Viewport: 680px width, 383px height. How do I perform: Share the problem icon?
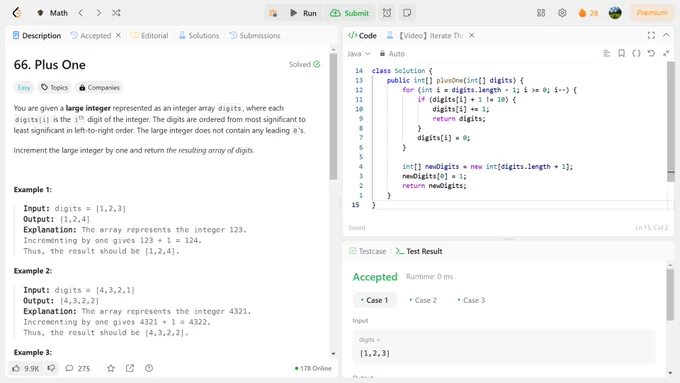tap(130, 368)
